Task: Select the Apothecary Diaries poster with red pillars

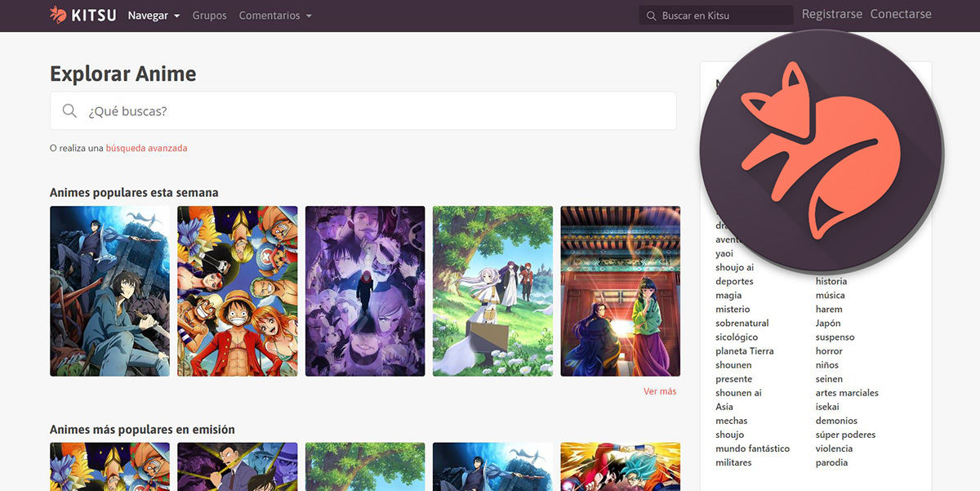Action: point(621,291)
